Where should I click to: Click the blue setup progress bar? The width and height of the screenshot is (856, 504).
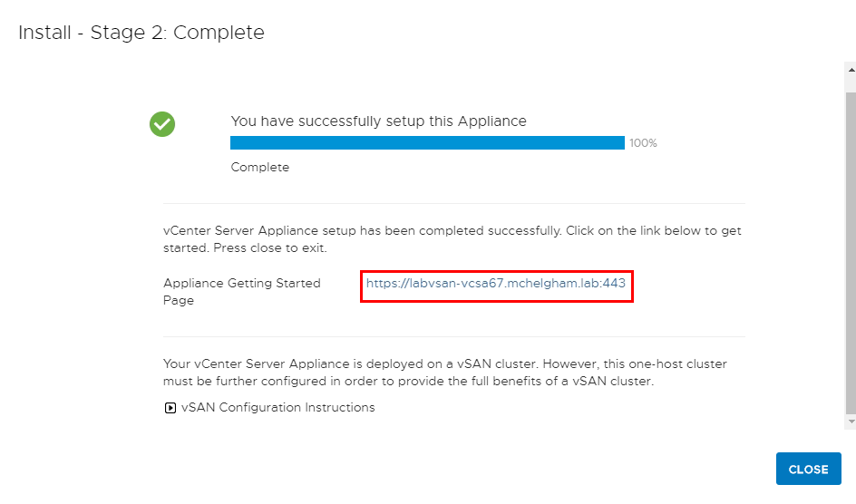[x=427, y=143]
